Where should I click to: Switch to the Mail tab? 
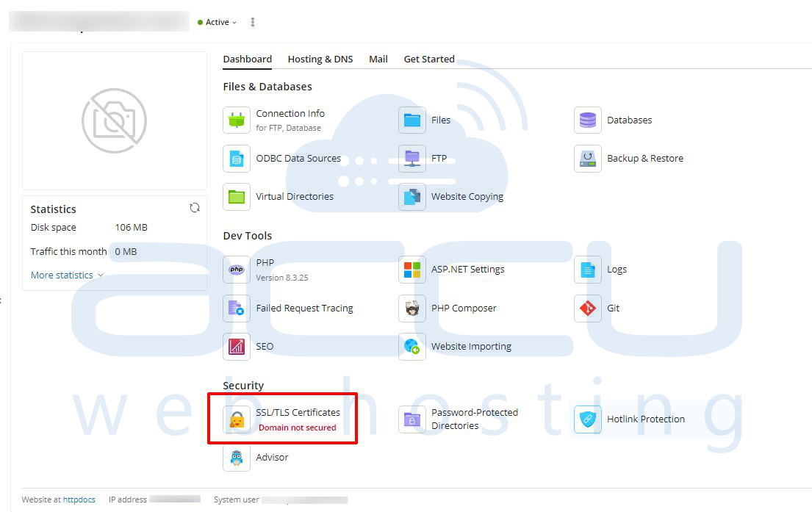(378, 59)
